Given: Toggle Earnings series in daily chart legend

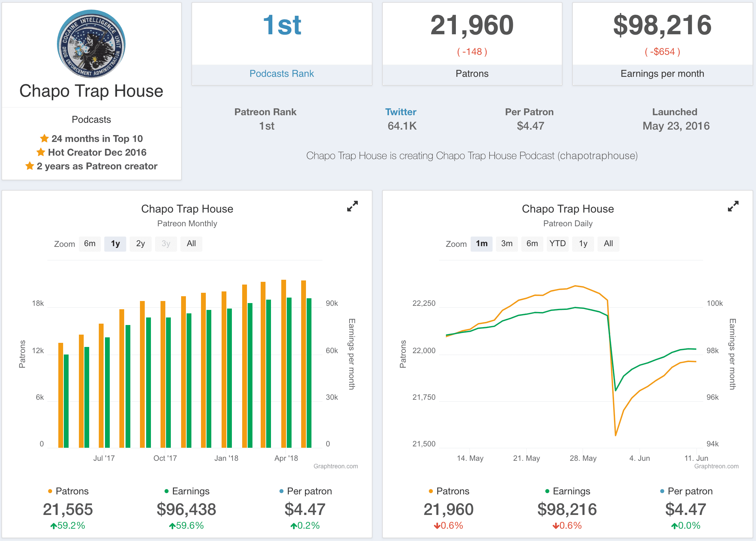Looking at the screenshot, I should pyautogui.click(x=571, y=491).
